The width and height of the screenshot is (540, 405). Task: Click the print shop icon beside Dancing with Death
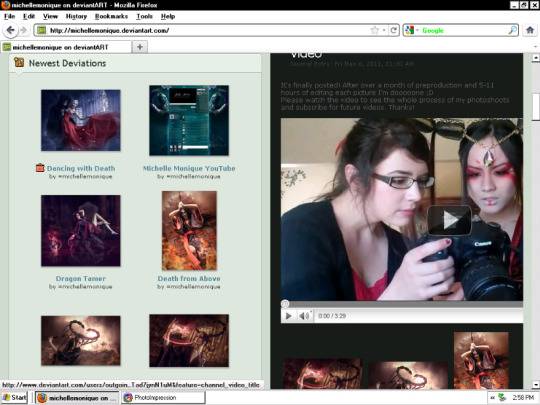coord(40,168)
